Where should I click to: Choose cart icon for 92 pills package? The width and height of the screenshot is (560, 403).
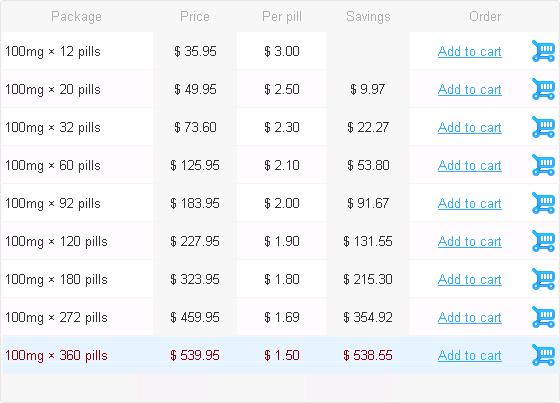543,203
